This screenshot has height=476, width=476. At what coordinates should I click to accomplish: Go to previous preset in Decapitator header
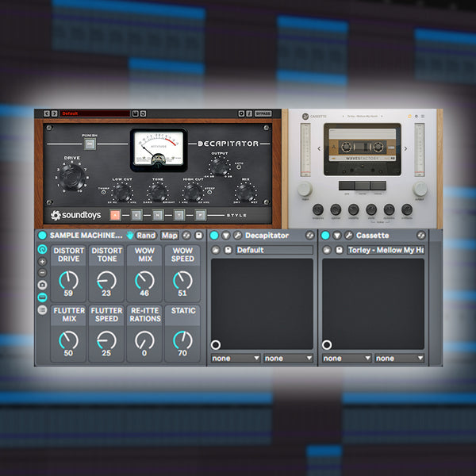[47, 113]
